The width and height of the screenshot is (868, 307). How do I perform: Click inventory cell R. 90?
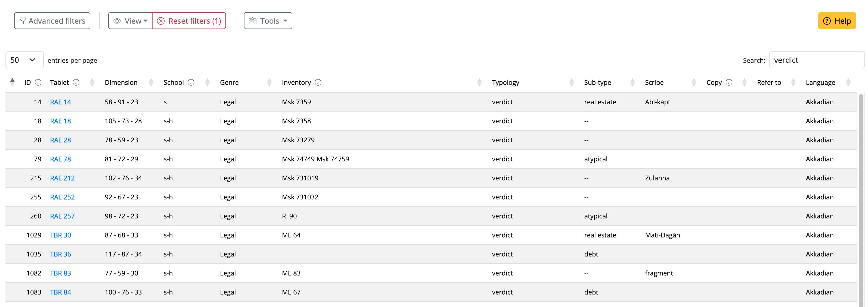coord(289,216)
